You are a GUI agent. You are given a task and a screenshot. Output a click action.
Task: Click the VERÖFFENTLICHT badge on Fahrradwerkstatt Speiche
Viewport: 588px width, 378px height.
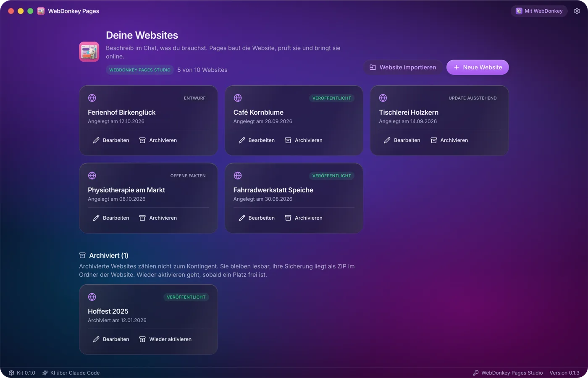pos(332,176)
